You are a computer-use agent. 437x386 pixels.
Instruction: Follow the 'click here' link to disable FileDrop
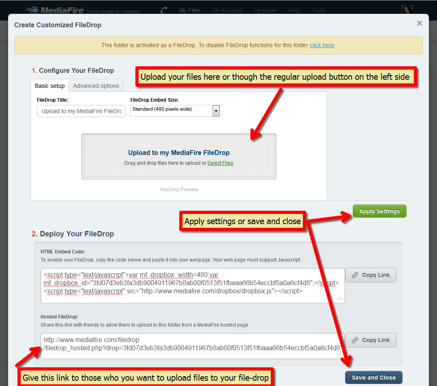tap(322, 45)
